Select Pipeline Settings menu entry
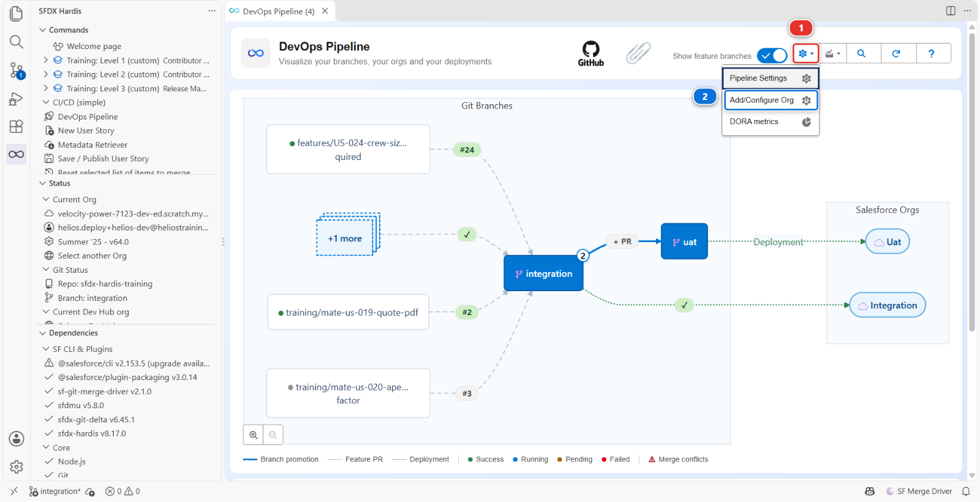 771,78
